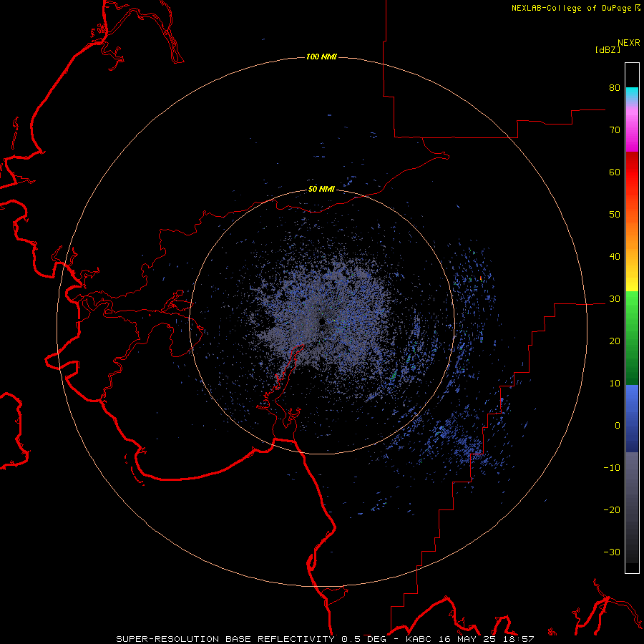This screenshot has height=644, width=644.
Task: Click the 40 value on the dBZ scale
Action: click(x=615, y=257)
